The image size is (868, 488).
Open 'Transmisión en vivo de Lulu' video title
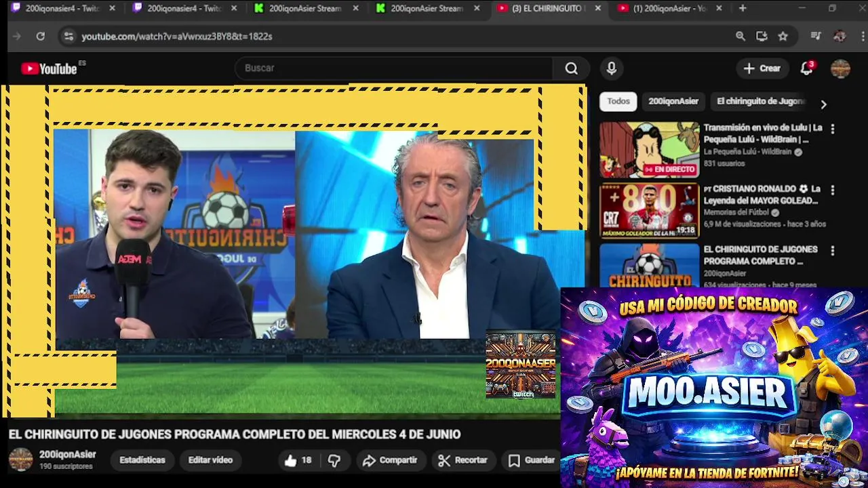click(763, 134)
